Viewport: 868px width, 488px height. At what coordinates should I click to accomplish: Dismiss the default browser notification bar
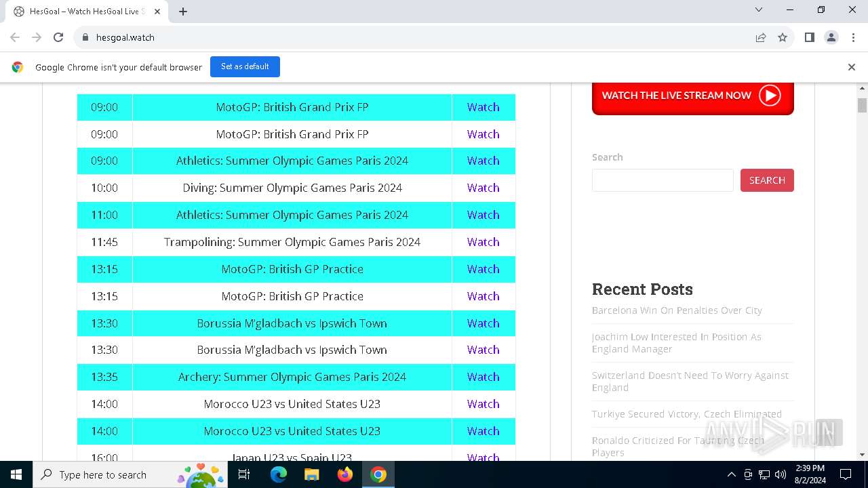[x=852, y=67]
